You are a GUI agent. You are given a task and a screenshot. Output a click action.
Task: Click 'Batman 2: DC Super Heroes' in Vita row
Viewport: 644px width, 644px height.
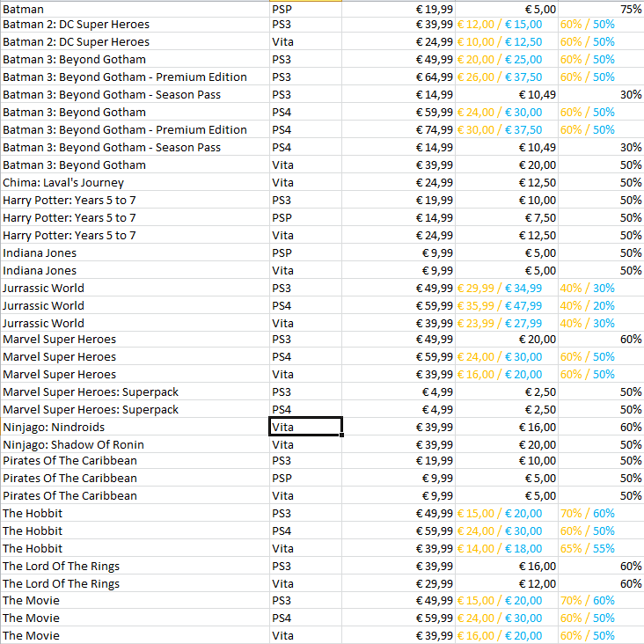point(135,42)
